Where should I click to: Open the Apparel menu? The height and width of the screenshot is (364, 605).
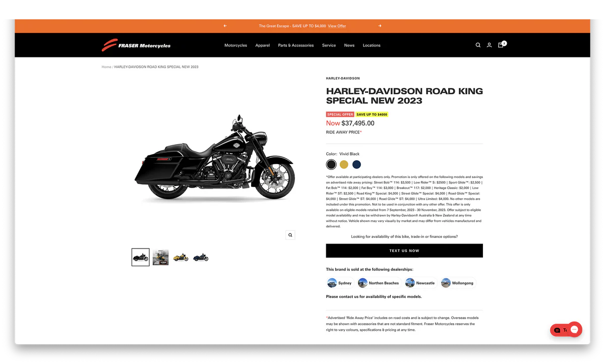(262, 45)
